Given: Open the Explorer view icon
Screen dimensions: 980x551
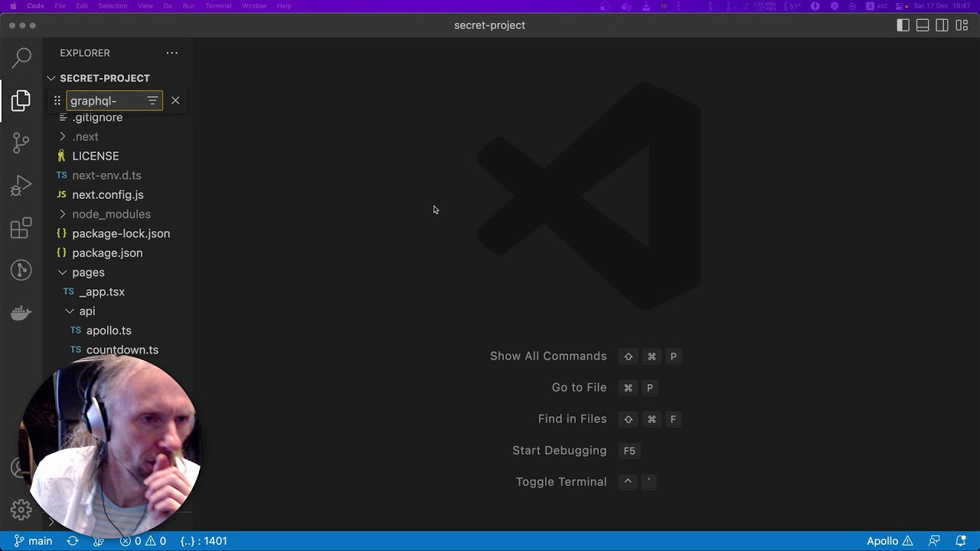Looking at the screenshot, I should 21,100.
